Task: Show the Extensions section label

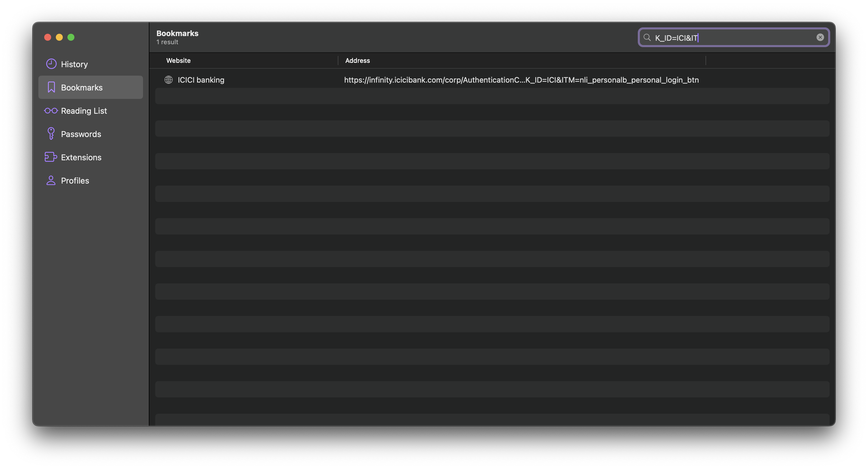Action: point(81,157)
